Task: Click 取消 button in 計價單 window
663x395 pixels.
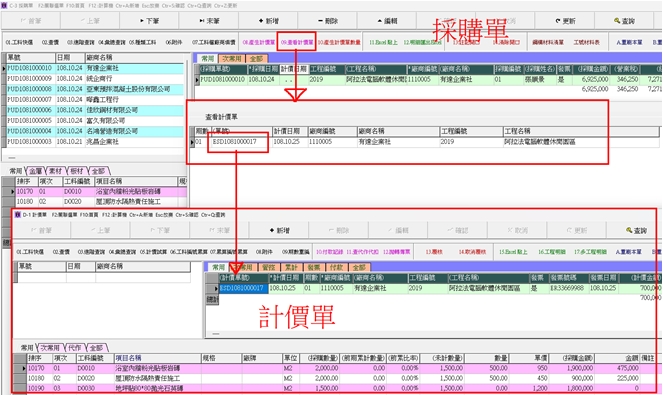Action: click(517, 230)
